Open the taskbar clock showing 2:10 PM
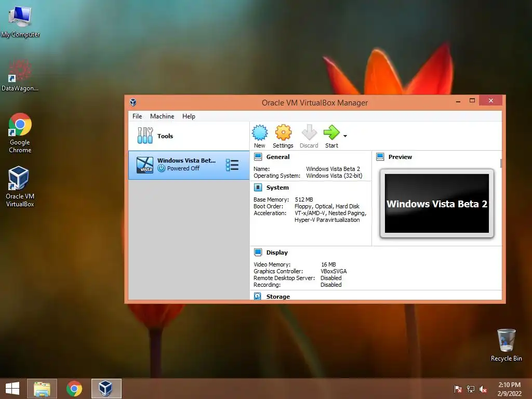Image resolution: width=532 pixels, height=399 pixels. [509, 389]
